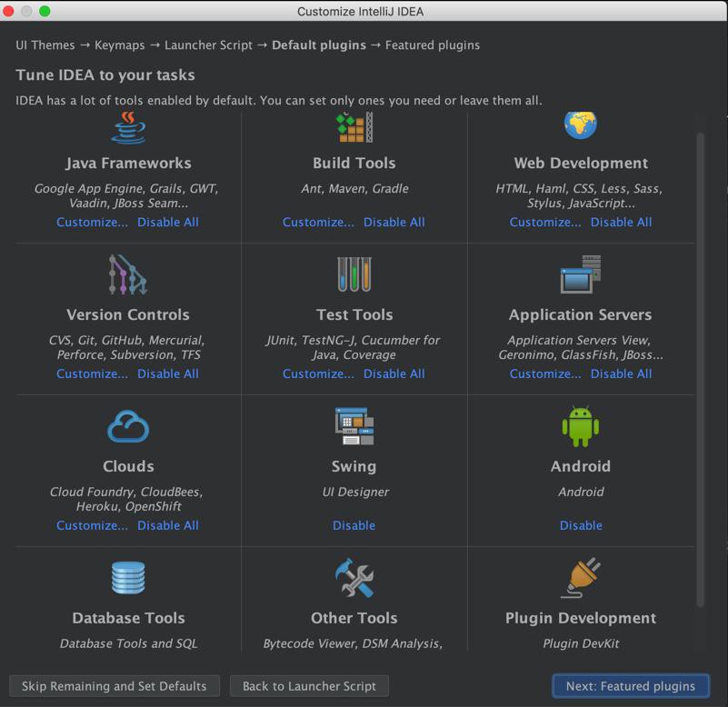Click the Clouds cloud icon
Image resolution: width=728 pixels, height=707 pixels.
pos(128,426)
